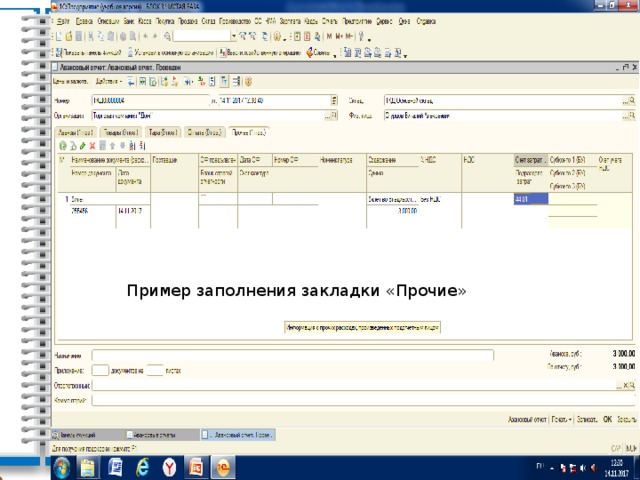640x480 pixels.
Task: Move the row down with the down arrow icon
Action: [122, 146]
